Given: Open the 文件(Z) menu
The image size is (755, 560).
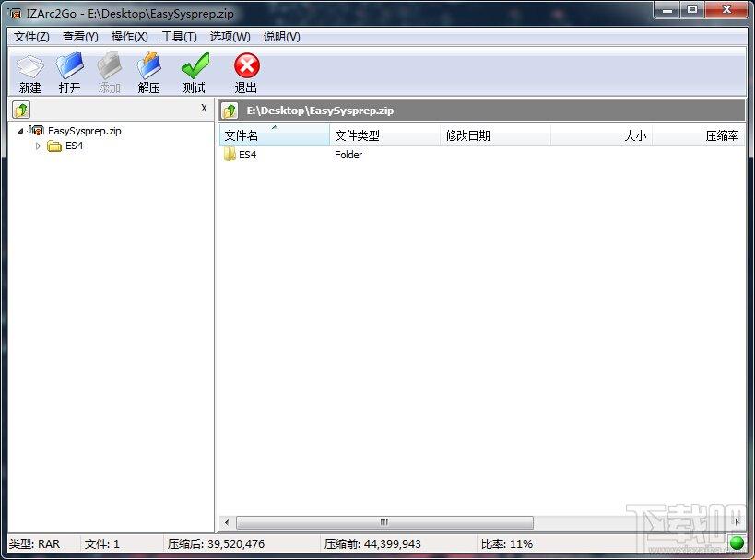Looking at the screenshot, I should (x=31, y=37).
